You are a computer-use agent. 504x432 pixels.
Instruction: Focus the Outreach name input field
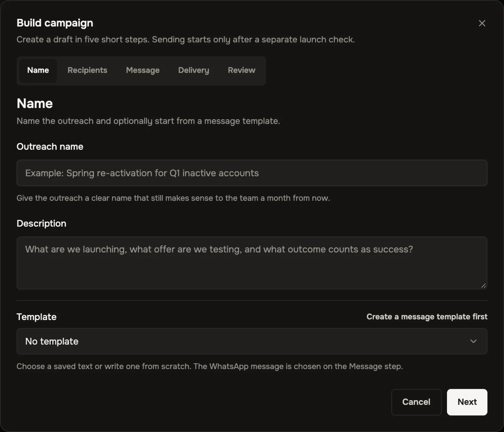pos(252,173)
